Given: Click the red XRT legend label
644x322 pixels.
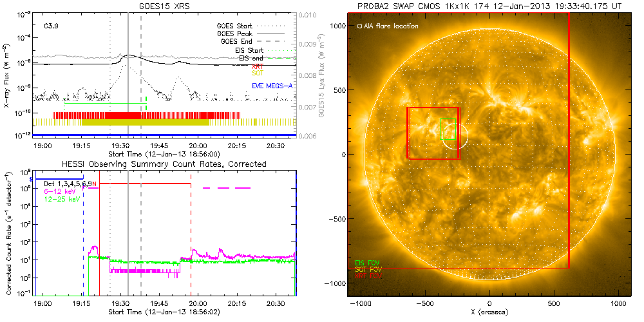Looking at the screenshot, I should 257,66.
